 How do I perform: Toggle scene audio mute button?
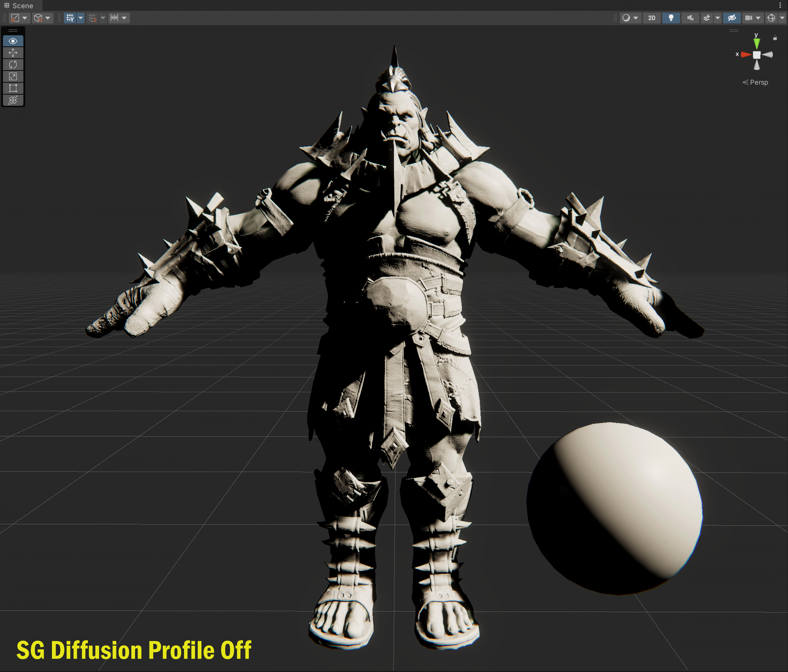coord(690,18)
